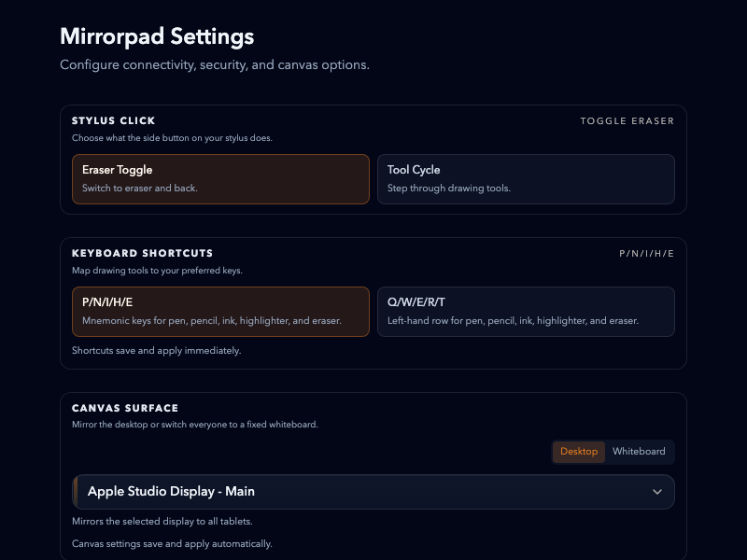Expand the Apple Studio Display chevron
The height and width of the screenshot is (560, 747).
click(x=659, y=492)
